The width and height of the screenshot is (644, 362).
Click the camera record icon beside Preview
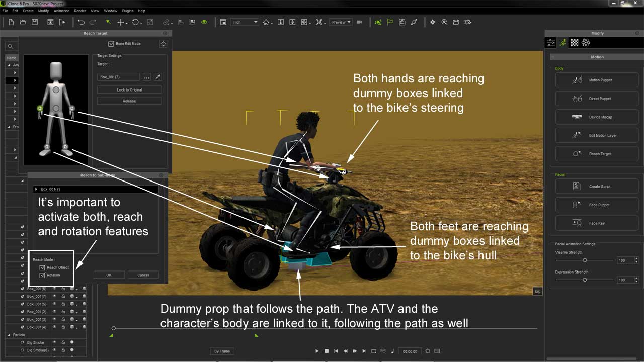[360, 22]
